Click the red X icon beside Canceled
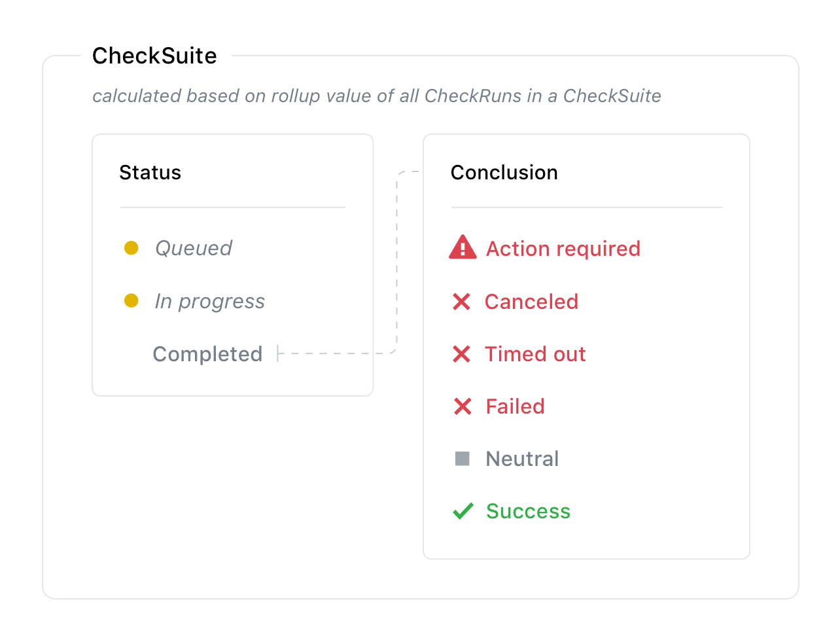The height and width of the screenshot is (644, 840). tap(461, 302)
